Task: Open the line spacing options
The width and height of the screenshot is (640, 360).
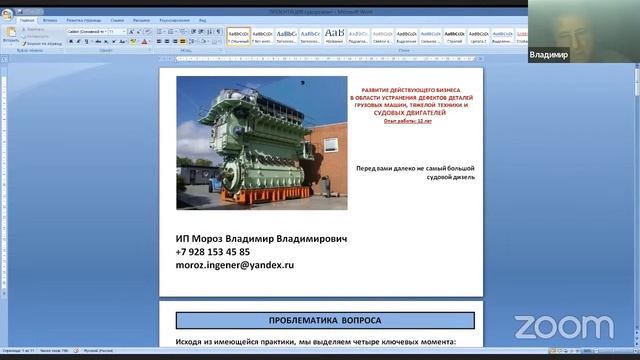Action: pyautogui.click(x=192, y=42)
